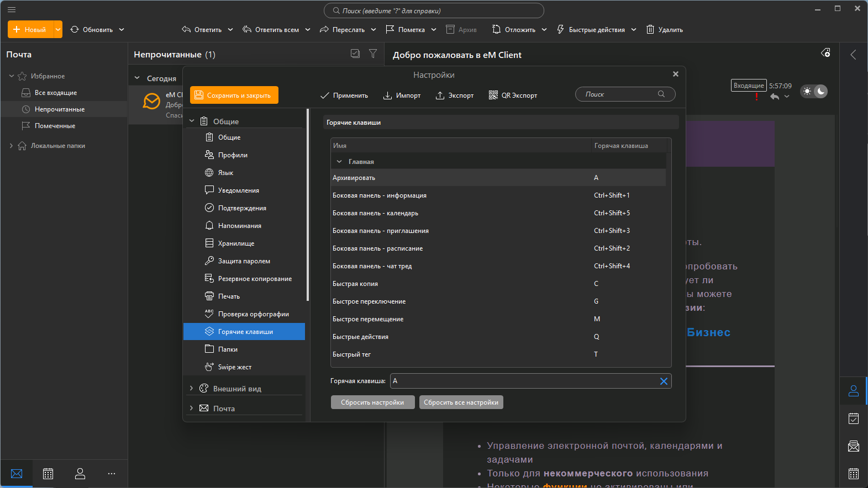The image size is (868, 488).
Task: Toggle the light/dark theme switch
Action: click(x=814, y=91)
